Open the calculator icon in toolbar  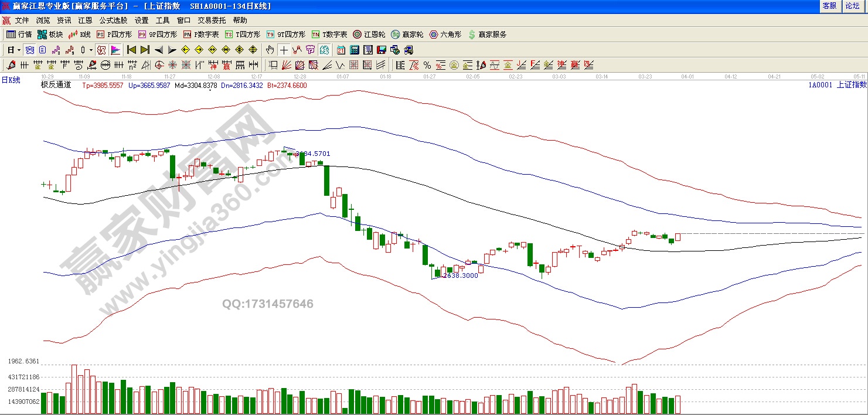[355, 50]
